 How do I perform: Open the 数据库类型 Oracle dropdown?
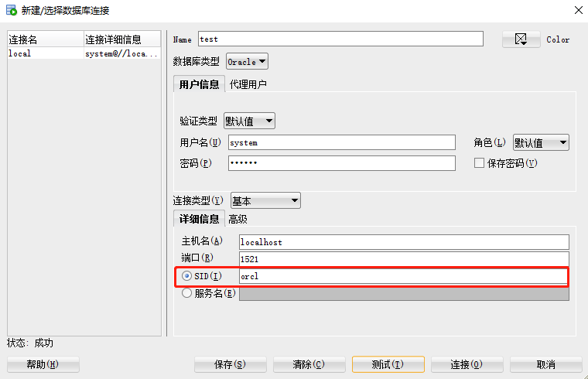(x=247, y=61)
